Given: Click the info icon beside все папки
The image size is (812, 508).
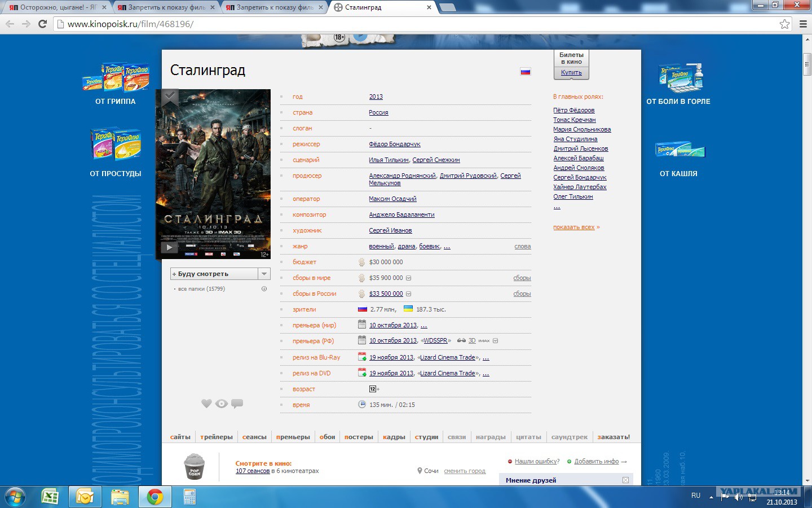Looking at the screenshot, I should point(264,289).
